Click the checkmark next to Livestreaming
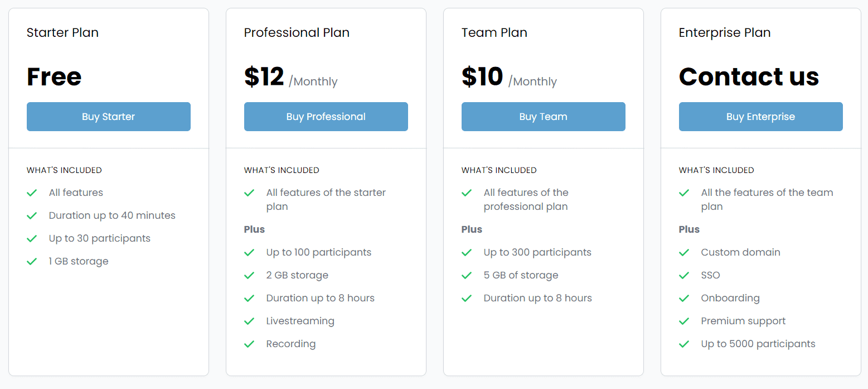The width and height of the screenshot is (868, 389). tap(249, 320)
